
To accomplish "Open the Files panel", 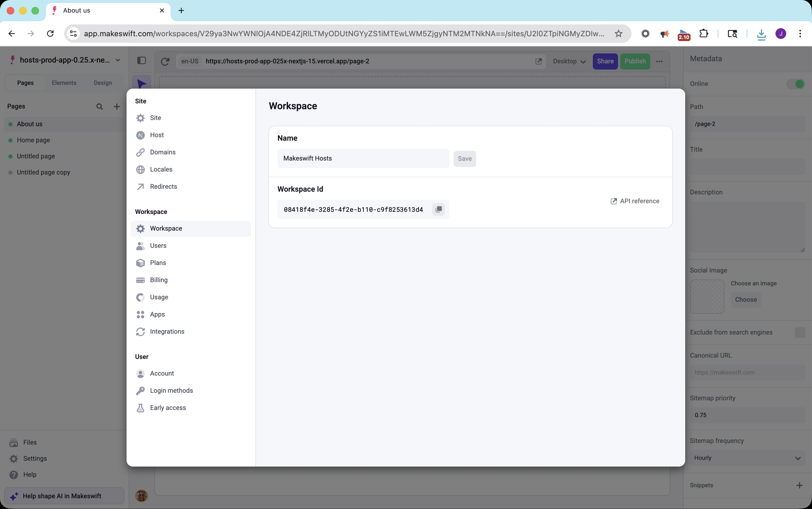I will (x=29, y=442).
